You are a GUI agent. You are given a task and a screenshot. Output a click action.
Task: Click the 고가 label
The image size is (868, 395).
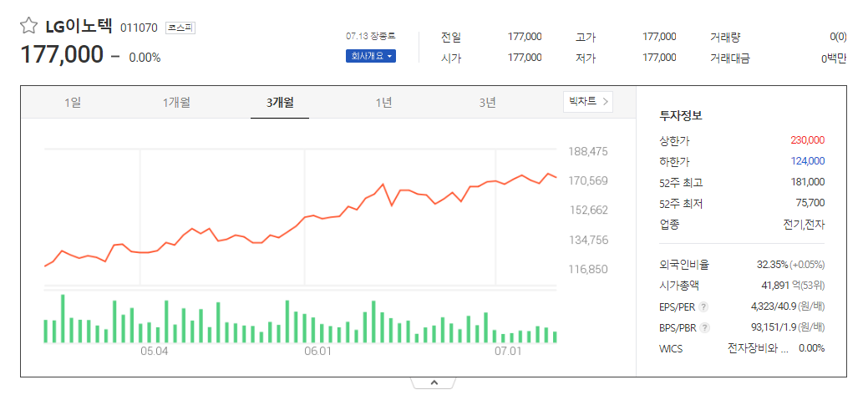tap(585, 37)
